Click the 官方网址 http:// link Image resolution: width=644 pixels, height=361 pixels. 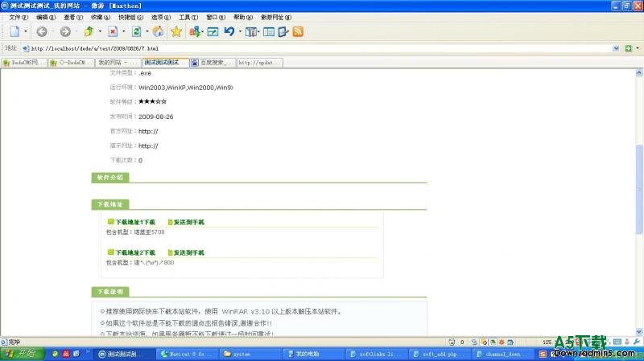148,131
